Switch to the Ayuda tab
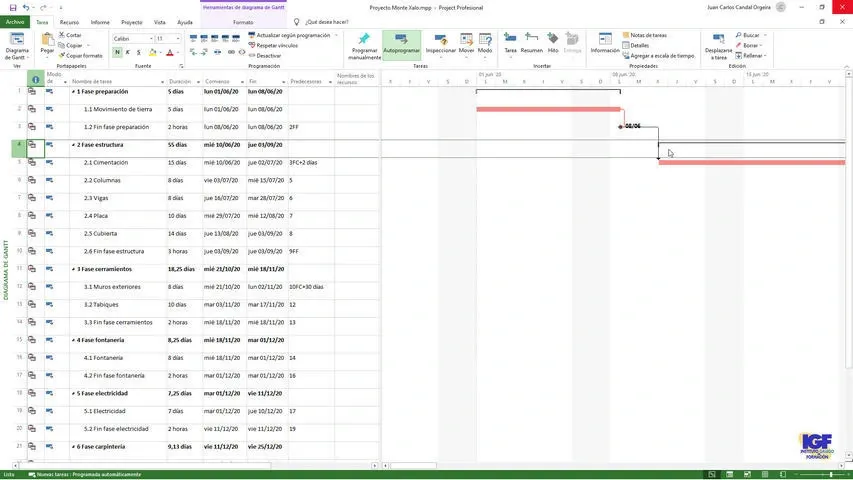Viewport: 853px width, 480px height. click(185, 22)
